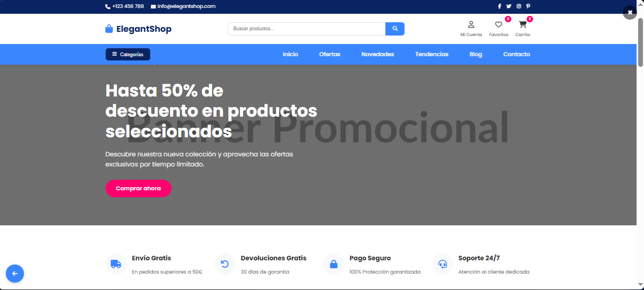Open the Twitter social icon
This screenshot has width=644, height=290.
(509, 6)
